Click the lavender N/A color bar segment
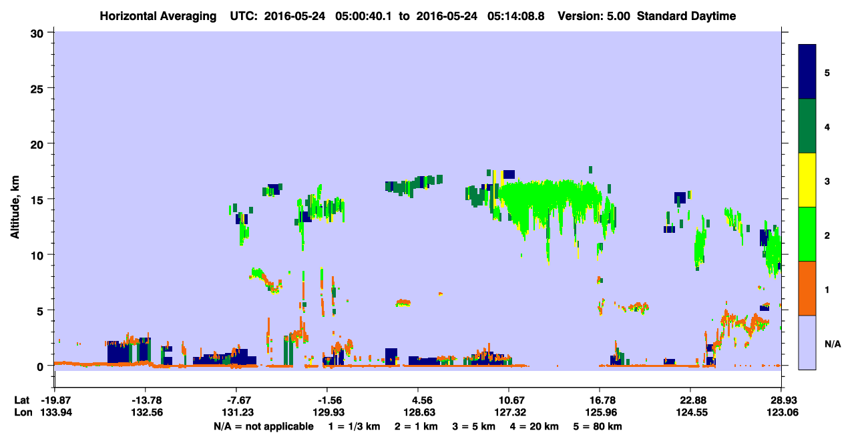The height and width of the screenshot is (445, 868). (x=807, y=342)
